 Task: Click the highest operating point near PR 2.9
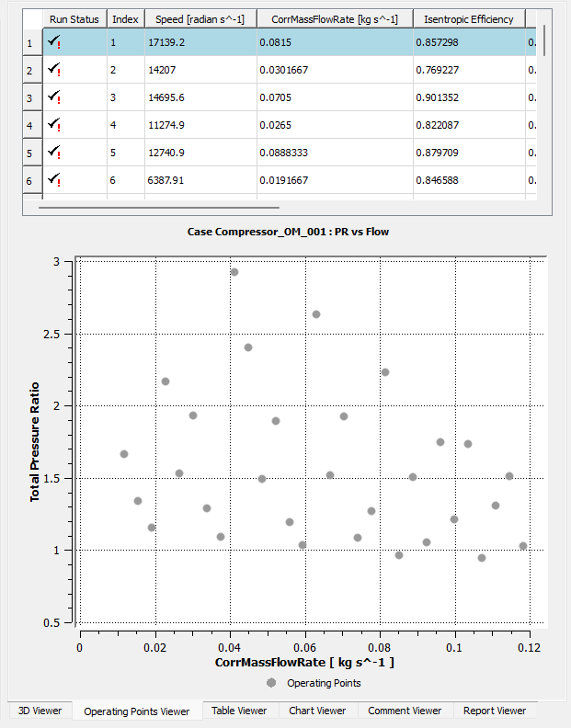[234, 272]
